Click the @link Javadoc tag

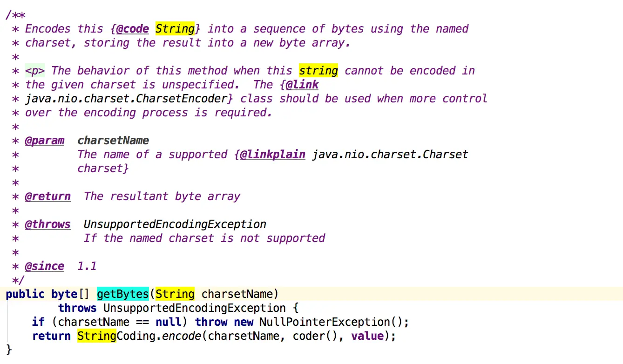303,85
